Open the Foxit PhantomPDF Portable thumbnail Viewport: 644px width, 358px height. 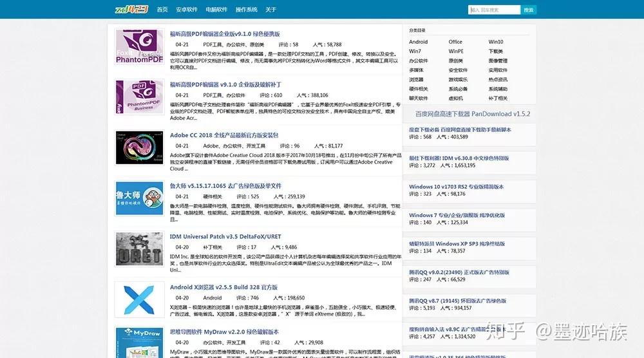click(x=139, y=46)
